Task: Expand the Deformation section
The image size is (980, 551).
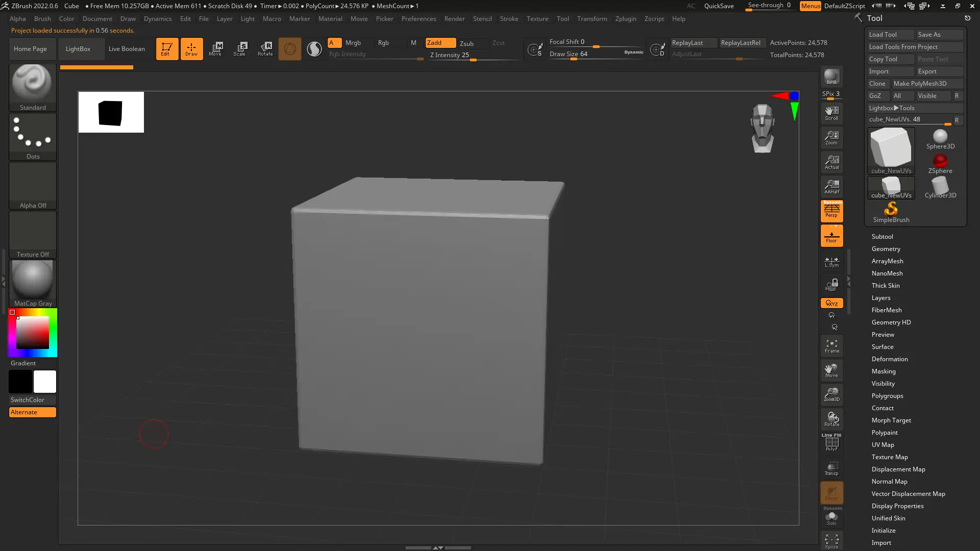Action: [x=889, y=359]
